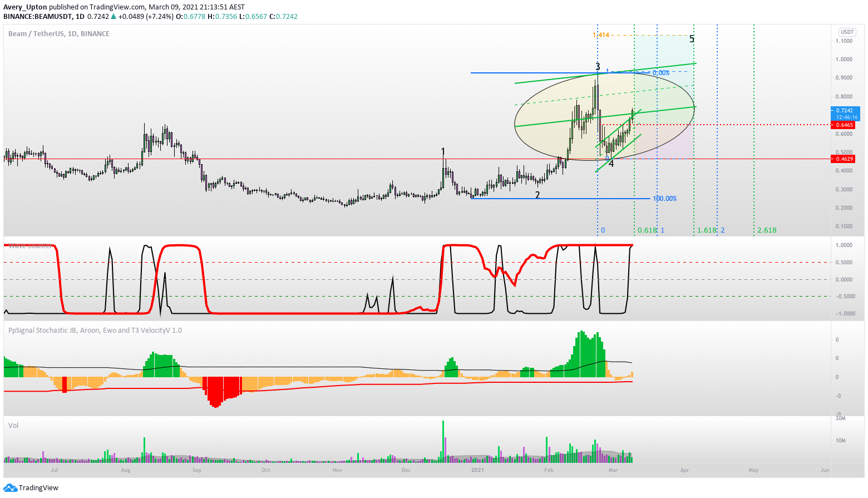Screen dimensions: 868x498
Task: Click the '1.618' time zone label
Action: [707, 230]
